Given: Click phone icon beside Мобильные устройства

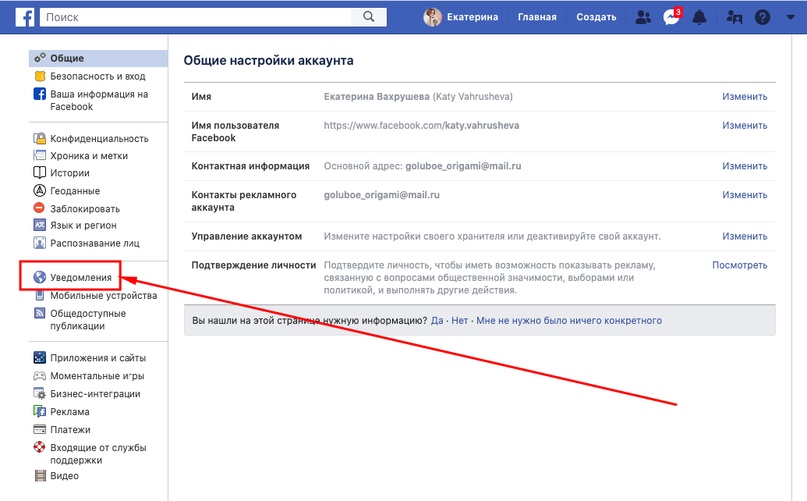Looking at the screenshot, I should pyautogui.click(x=40, y=295).
